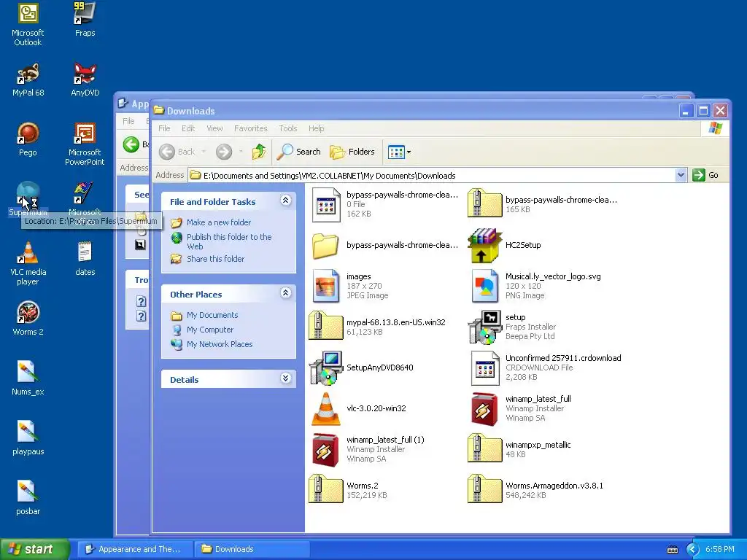Click the 6:58 PM taskbar clock

720,549
